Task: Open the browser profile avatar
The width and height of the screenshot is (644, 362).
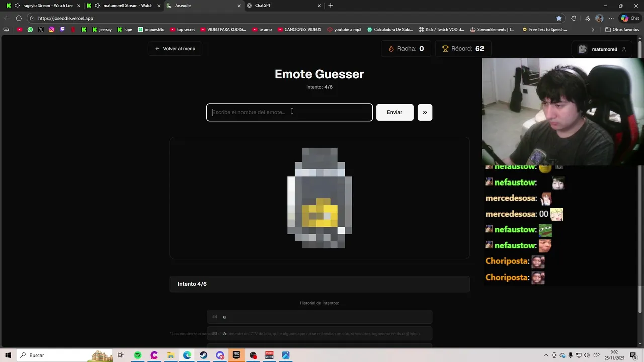Action: [x=599, y=18]
